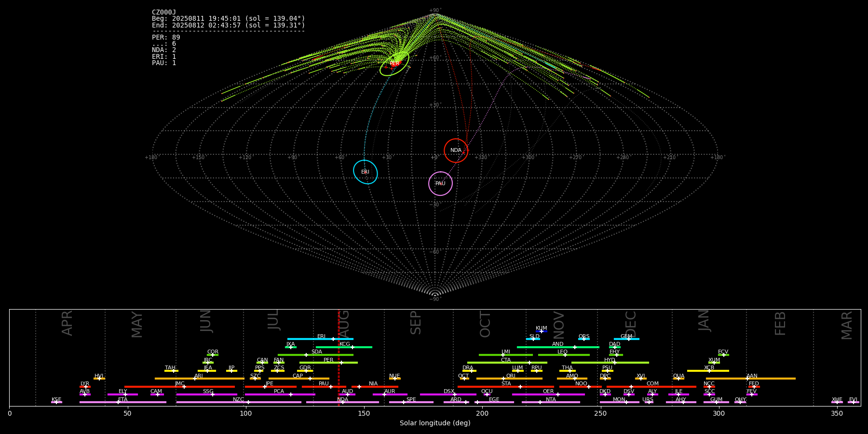The height and width of the screenshot is (434, 868).
Task: Click the red NOO shower bar
Action: (x=581, y=386)
